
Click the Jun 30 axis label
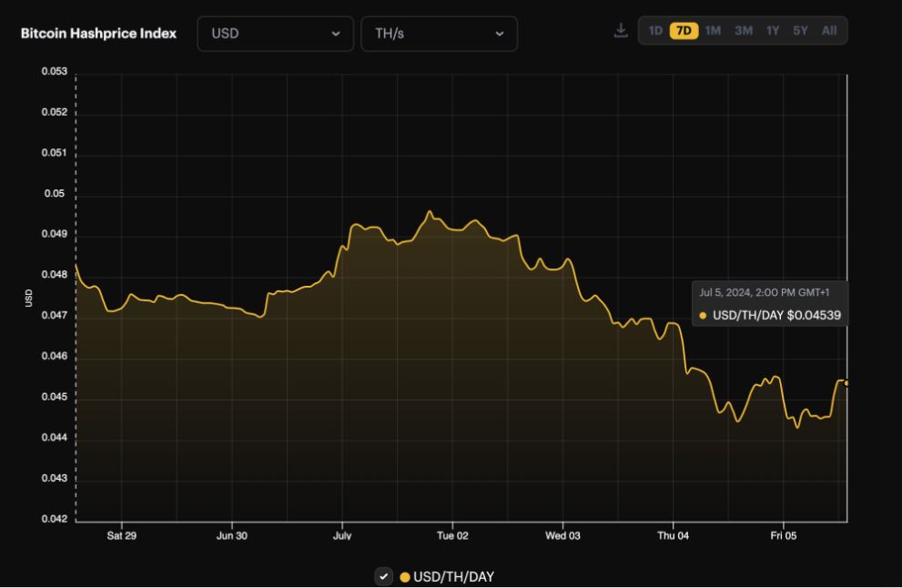click(232, 535)
